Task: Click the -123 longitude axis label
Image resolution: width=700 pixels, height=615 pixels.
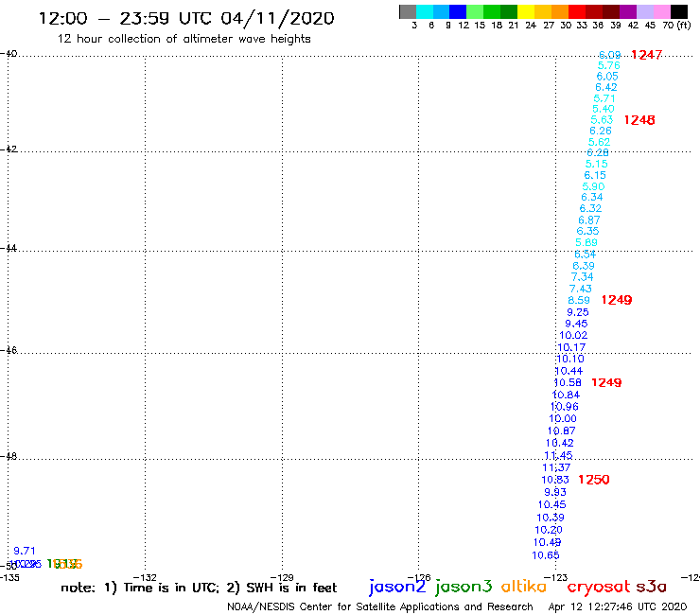Action: point(556,577)
